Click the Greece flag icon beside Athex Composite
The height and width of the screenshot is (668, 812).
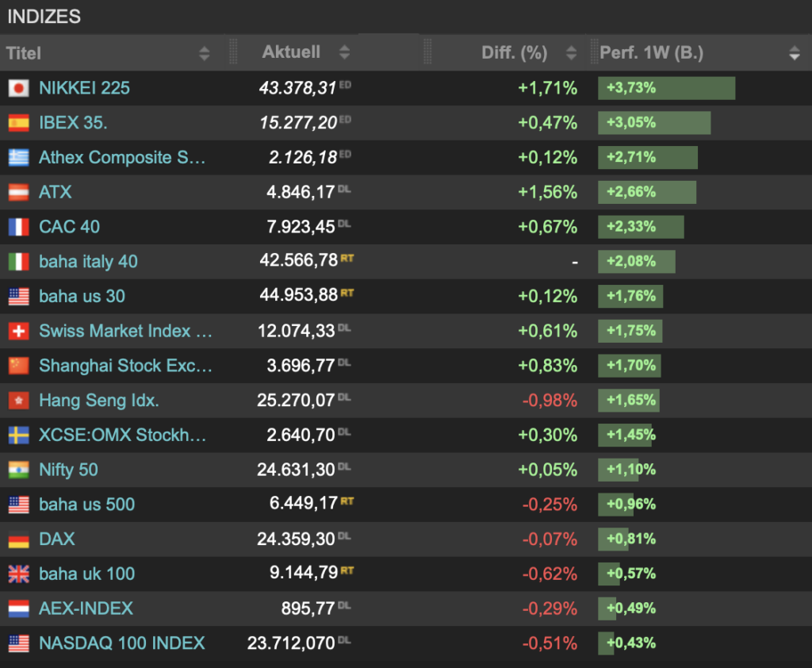19,158
